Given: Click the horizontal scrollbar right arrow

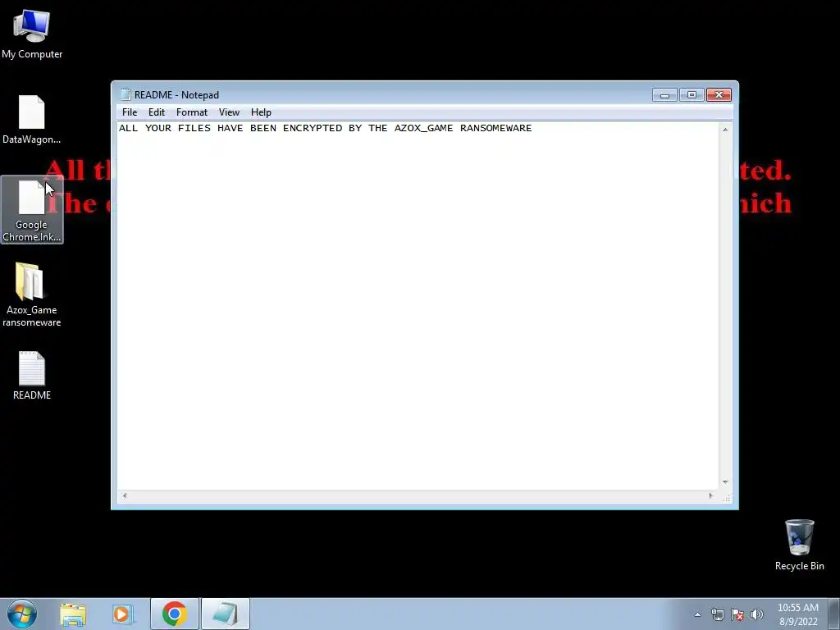Looking at the screenshot, I should tap(711, 495).
